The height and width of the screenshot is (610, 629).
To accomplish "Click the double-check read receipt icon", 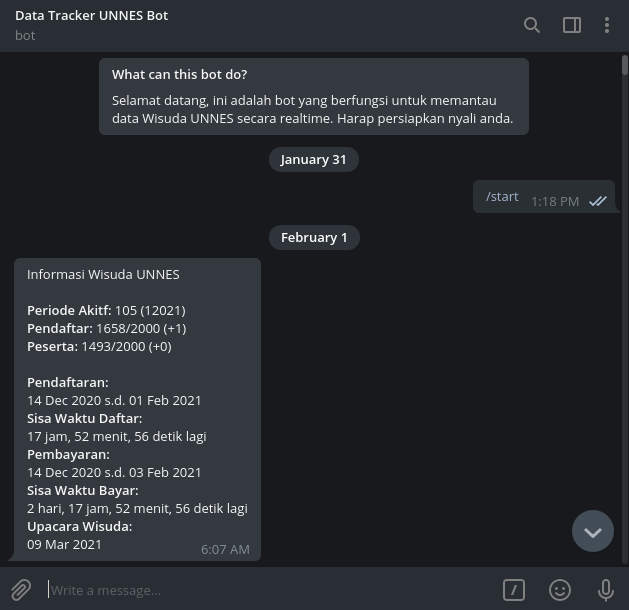I will 598,201.
